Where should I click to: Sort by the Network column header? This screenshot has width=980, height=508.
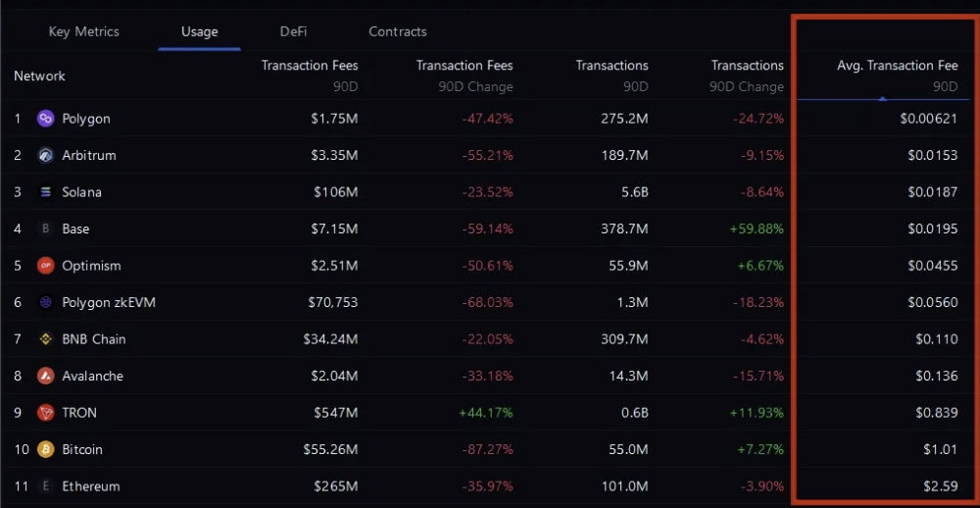(x=39, y=76)
